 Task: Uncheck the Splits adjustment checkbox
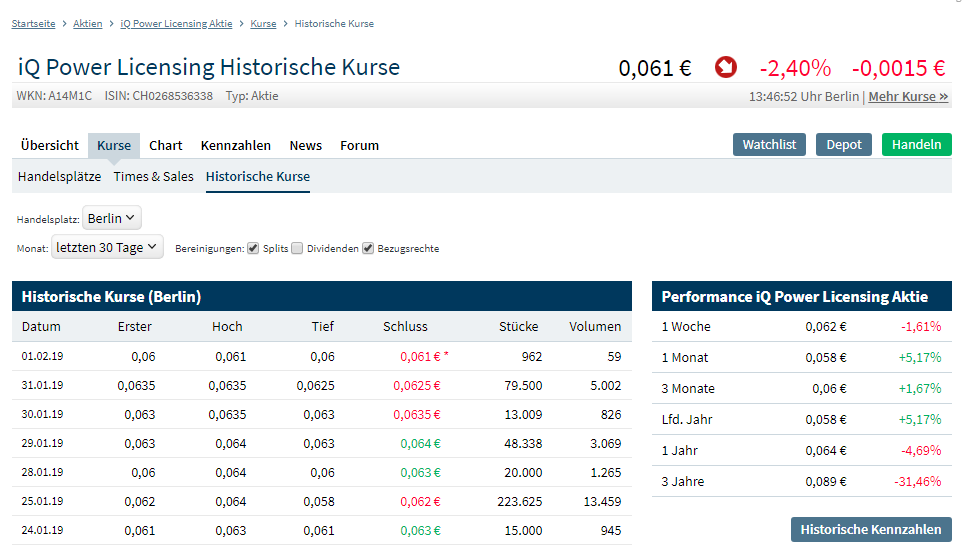click(253, 248)
